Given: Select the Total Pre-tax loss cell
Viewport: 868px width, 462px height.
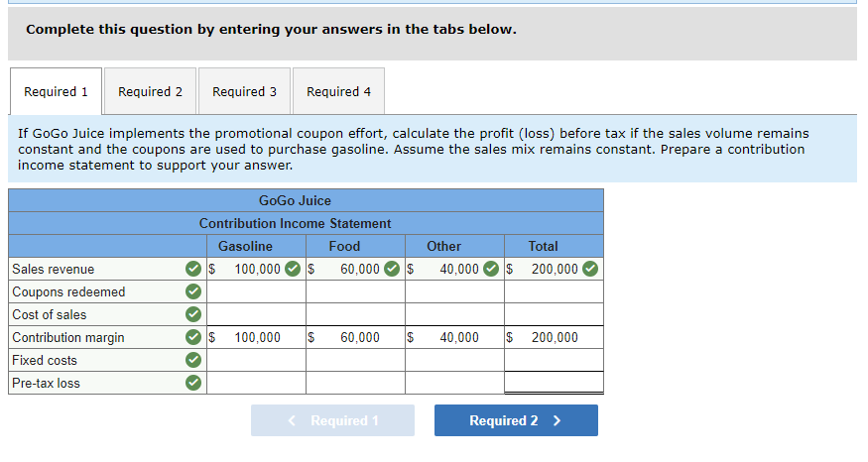Looking at the screenshot, I should [554, 383].
